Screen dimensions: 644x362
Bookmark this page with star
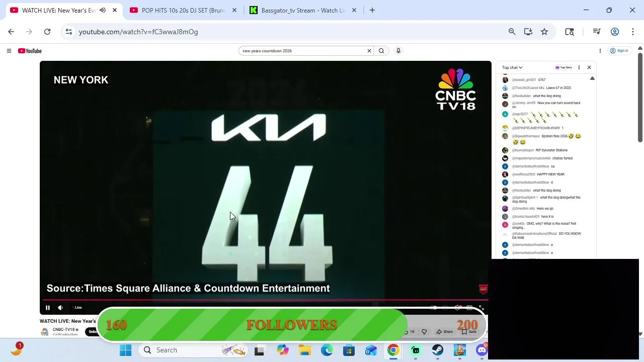[x=544, y=32]
